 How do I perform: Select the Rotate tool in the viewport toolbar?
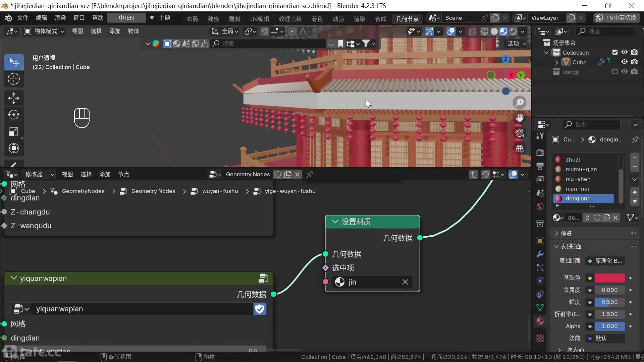(14, 115)
